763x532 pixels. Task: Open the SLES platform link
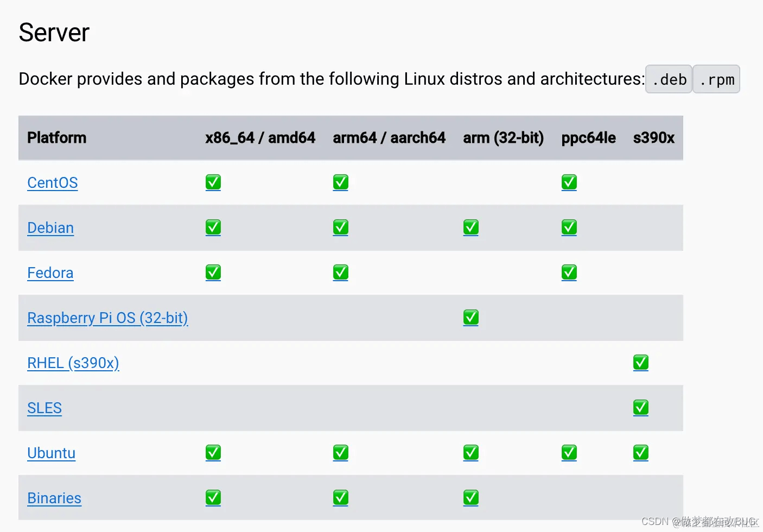point(44,408)
